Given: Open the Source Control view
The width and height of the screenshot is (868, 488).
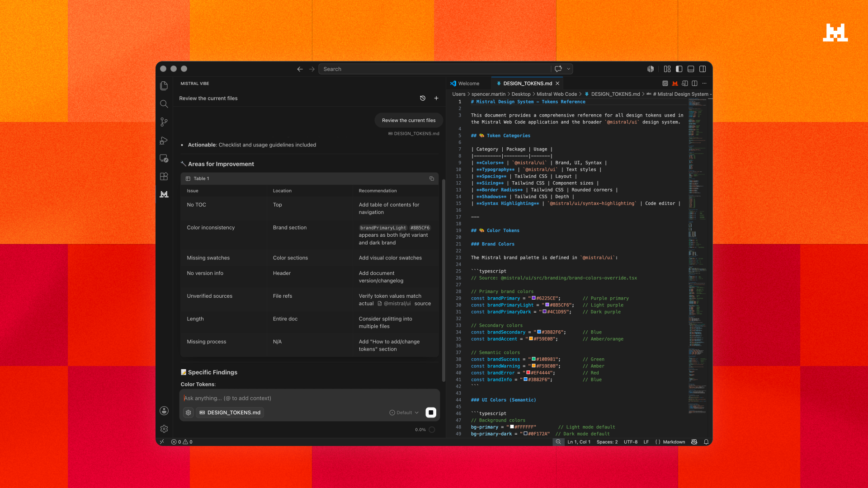Looking at the screenshot, I should (x=164, y=122).
